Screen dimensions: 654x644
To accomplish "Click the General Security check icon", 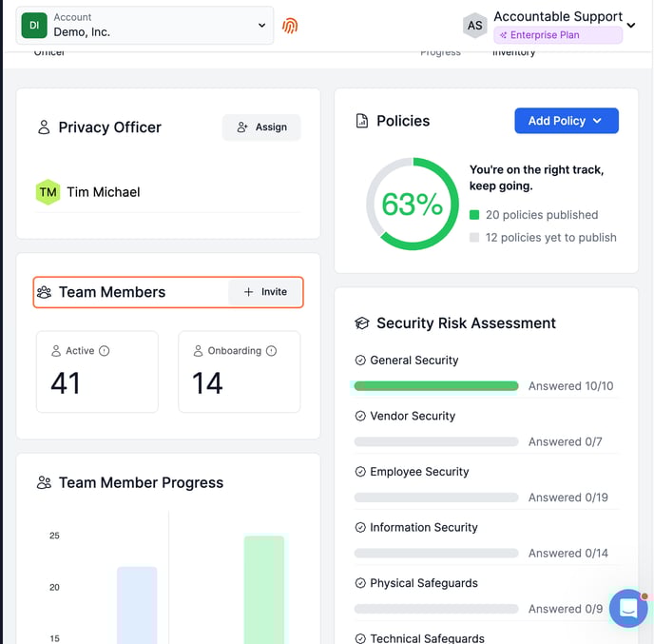I will [x=360, y=360].
